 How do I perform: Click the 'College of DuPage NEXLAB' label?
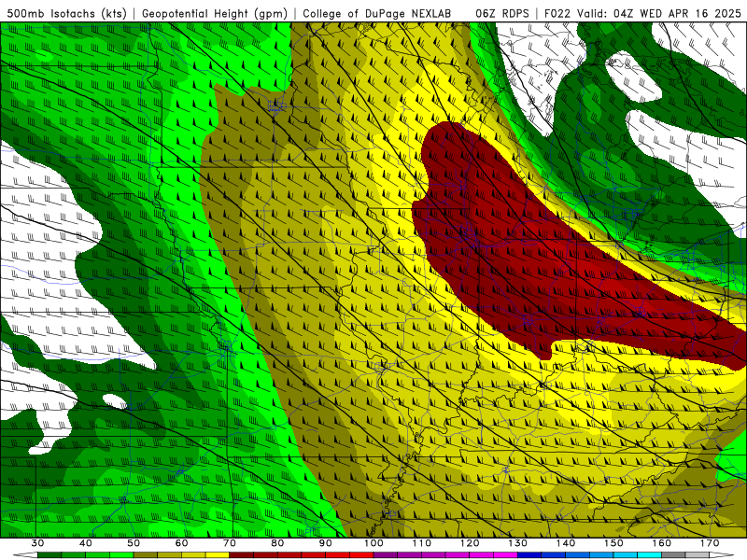(x=377, y=14)
